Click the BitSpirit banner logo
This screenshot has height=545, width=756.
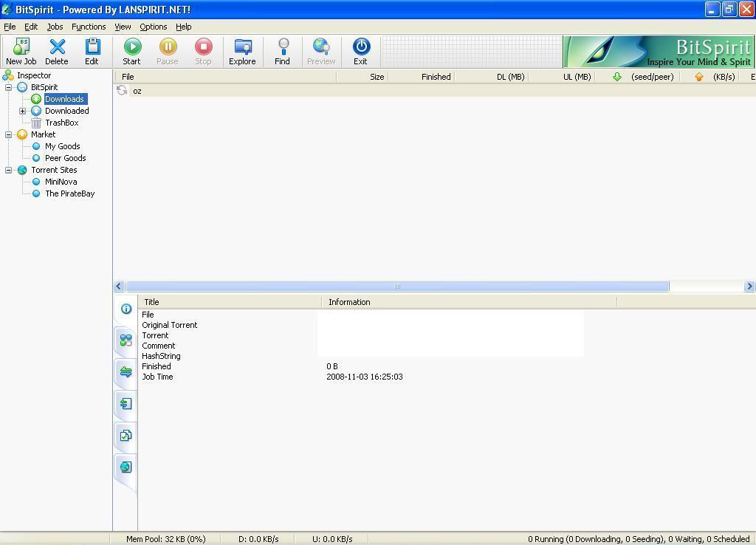[x=659, y=52]
